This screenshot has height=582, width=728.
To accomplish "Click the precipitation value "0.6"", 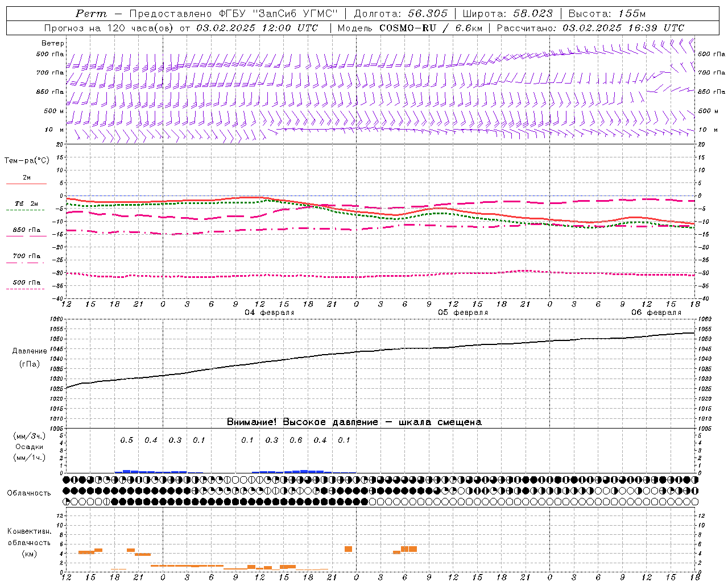I will pyautogui.click(x=296, y=440).
